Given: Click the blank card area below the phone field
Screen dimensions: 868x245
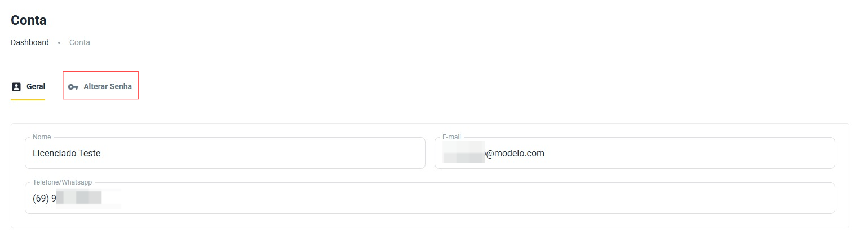Looking at the screenshot, I should pyautogui.click(x=428, y=221).
